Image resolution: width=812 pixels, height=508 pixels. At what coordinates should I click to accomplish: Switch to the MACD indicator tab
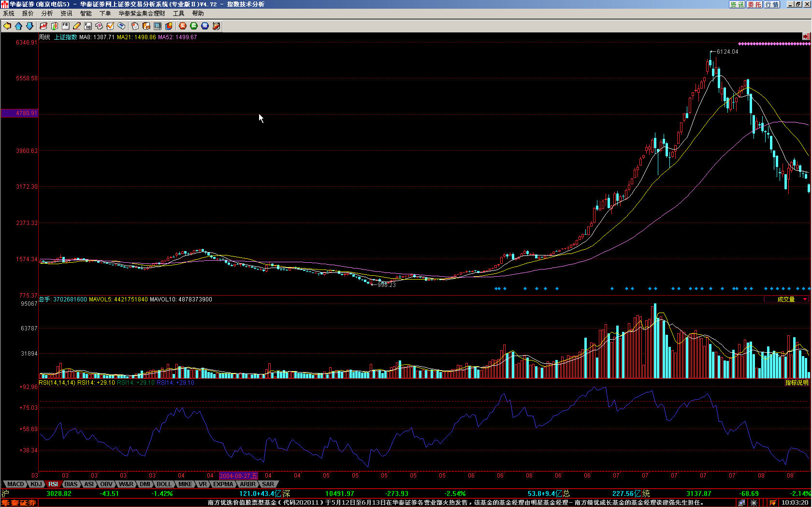click(x=15, y=484)
